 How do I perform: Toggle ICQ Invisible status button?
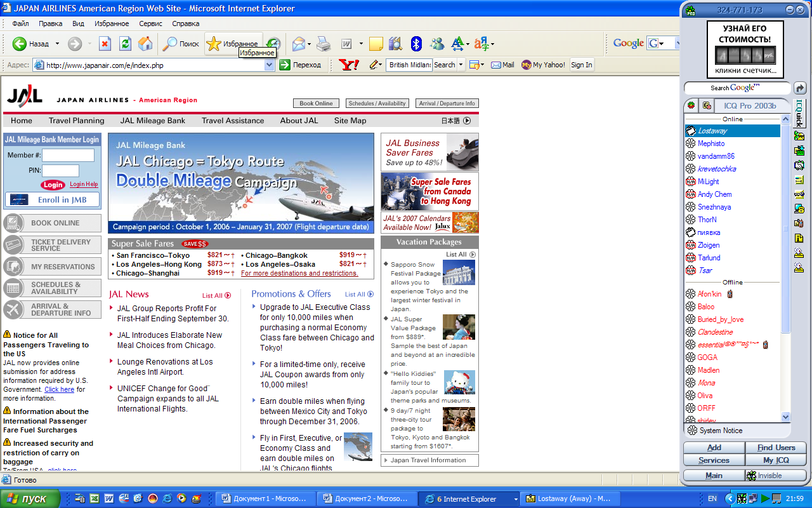pyautogui.click(x=776, y=476)
